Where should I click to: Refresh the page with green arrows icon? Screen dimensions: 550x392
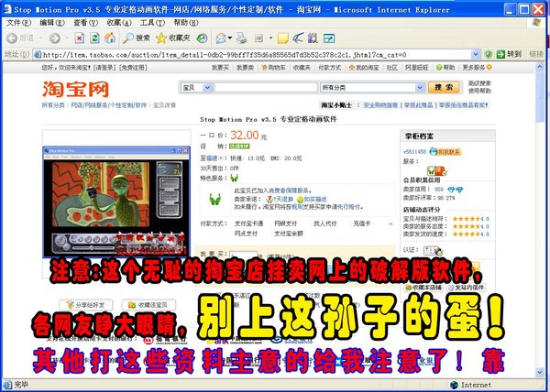point(94,38)
